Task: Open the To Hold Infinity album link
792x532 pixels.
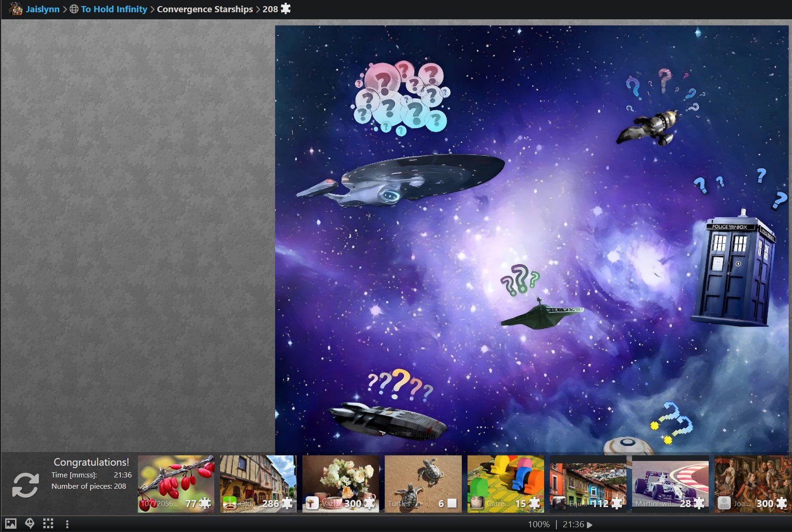Action: [114, 9]
